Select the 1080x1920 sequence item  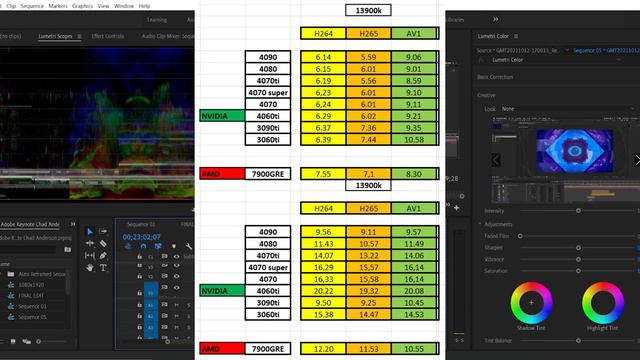point(31,285)
